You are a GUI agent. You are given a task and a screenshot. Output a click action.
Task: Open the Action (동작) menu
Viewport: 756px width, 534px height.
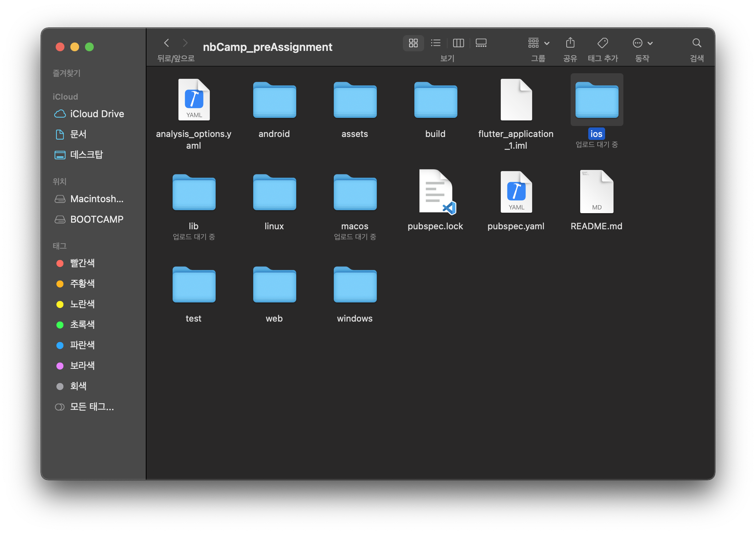[x=642, y=43]
